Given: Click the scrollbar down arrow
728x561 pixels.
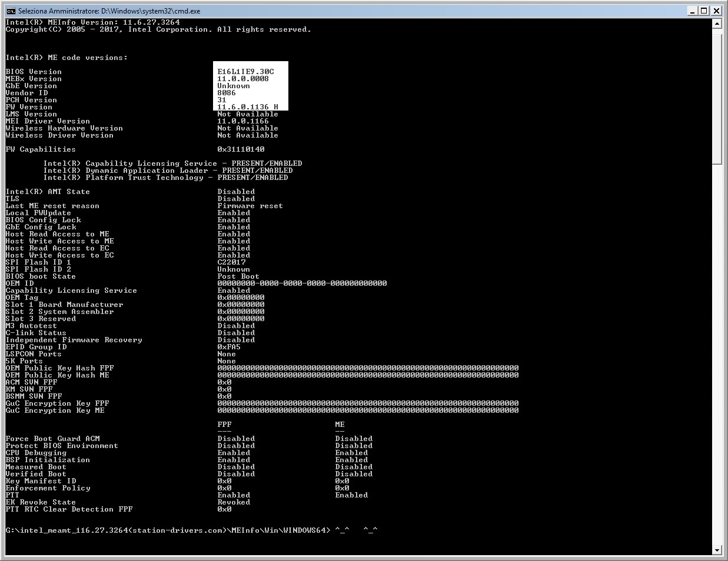Looking at the screenshot, I should [x=717, y=550].
